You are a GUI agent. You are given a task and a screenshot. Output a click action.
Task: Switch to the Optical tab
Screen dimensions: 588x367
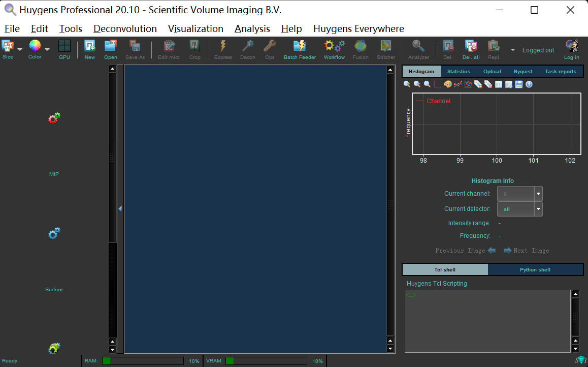(x=492, y=71)
